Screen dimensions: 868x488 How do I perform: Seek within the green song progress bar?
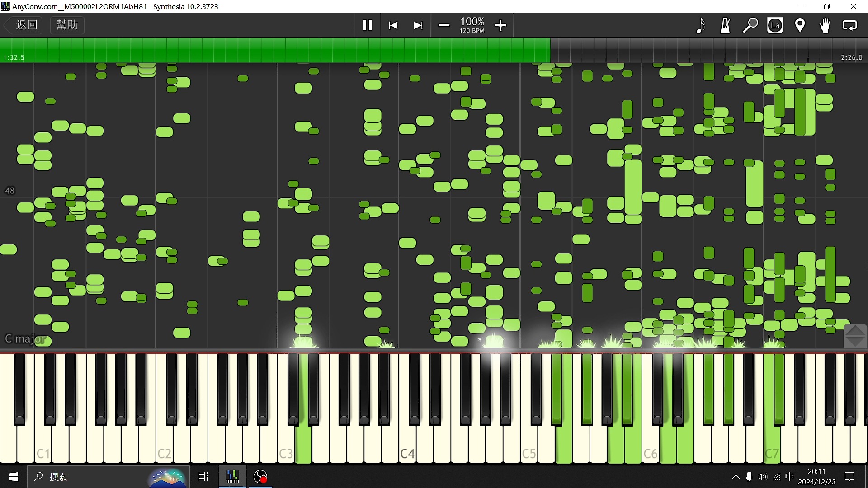coord(434,50)
